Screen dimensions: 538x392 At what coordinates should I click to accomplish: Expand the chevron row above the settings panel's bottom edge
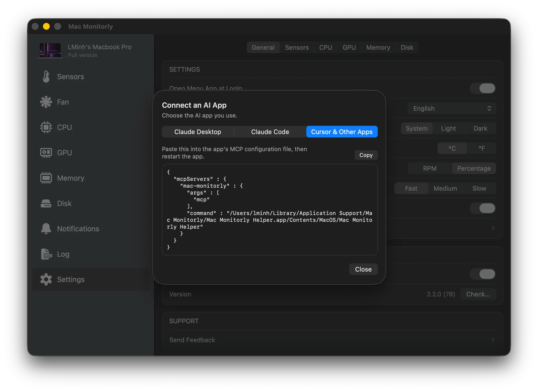pos(493,228)
